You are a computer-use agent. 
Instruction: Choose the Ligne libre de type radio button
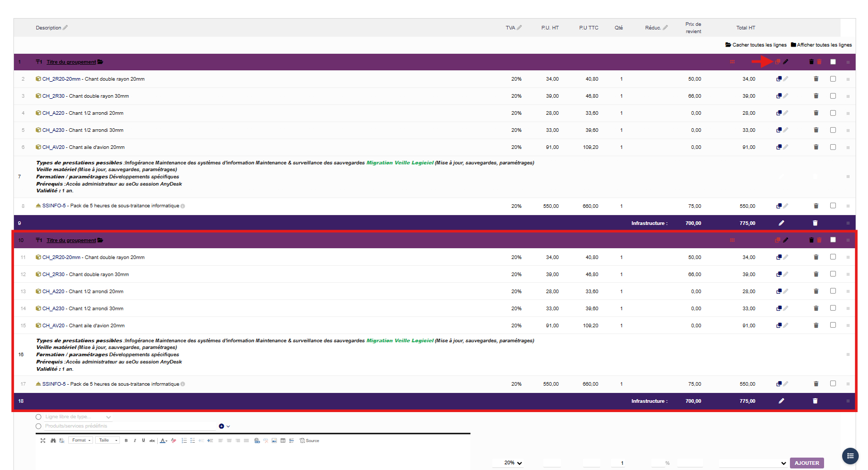[x=38, y=417]
